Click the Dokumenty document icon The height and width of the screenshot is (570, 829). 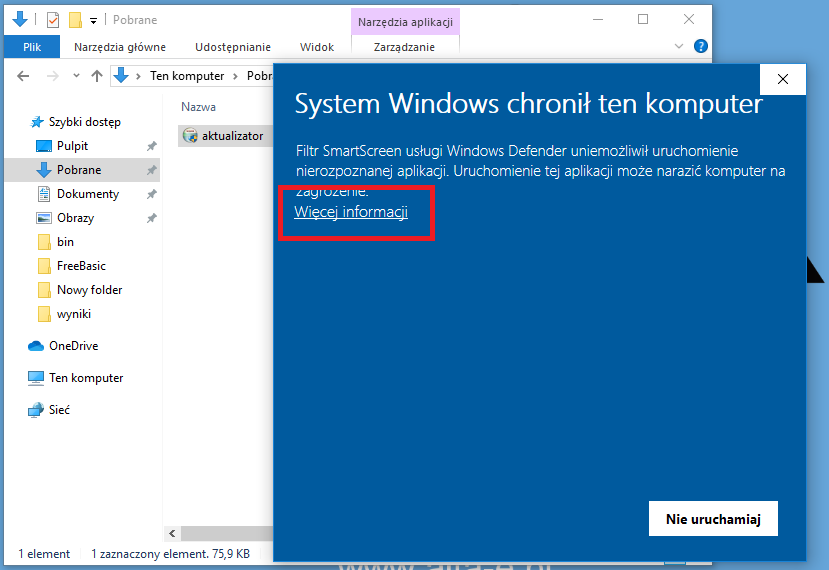click(x=44, y=194)
